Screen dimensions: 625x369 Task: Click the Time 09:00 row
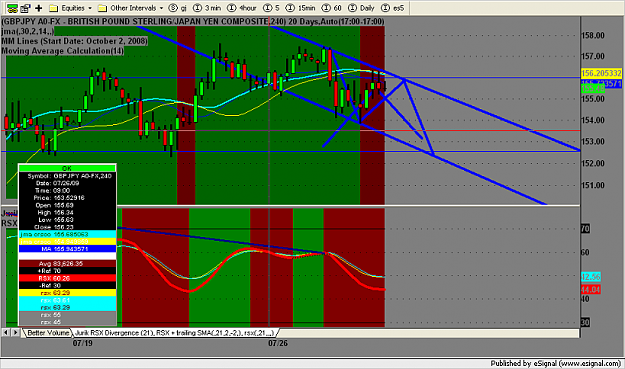click(67, 190)
